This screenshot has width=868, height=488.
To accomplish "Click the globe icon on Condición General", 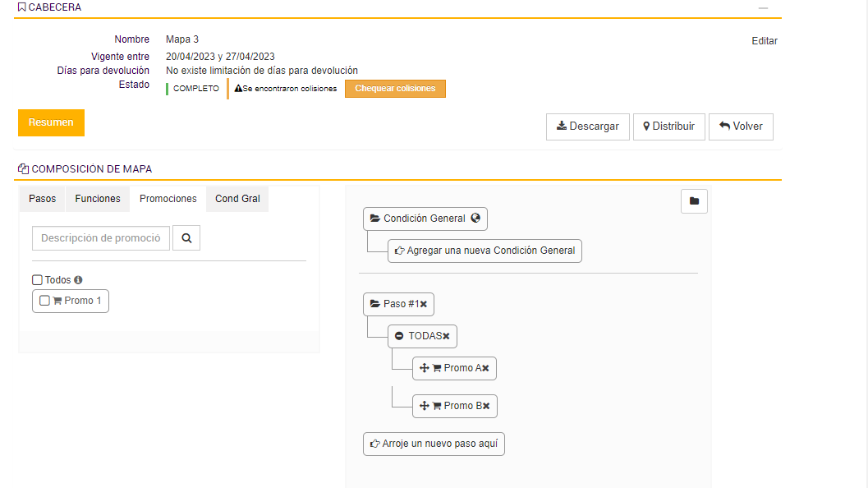I will (x=475, y=219).
